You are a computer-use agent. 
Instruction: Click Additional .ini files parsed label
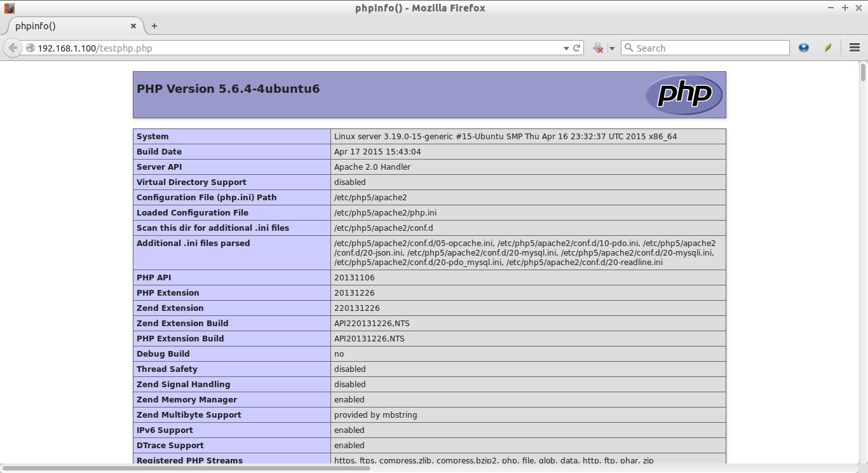point(193,243)
